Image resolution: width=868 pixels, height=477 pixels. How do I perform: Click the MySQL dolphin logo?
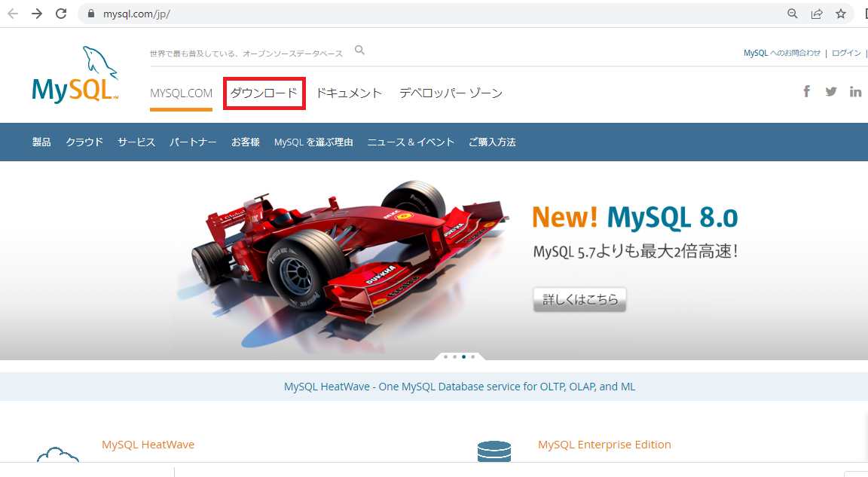[75, 75]
